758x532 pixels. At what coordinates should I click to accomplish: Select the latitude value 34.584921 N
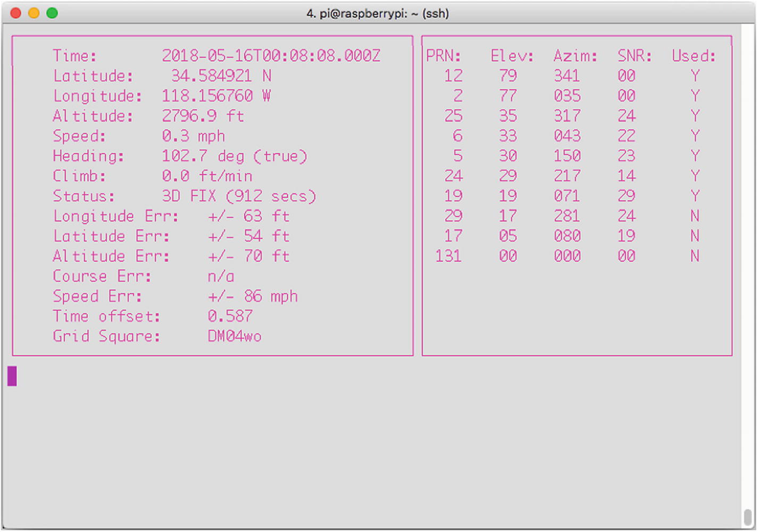click(221, 76)
